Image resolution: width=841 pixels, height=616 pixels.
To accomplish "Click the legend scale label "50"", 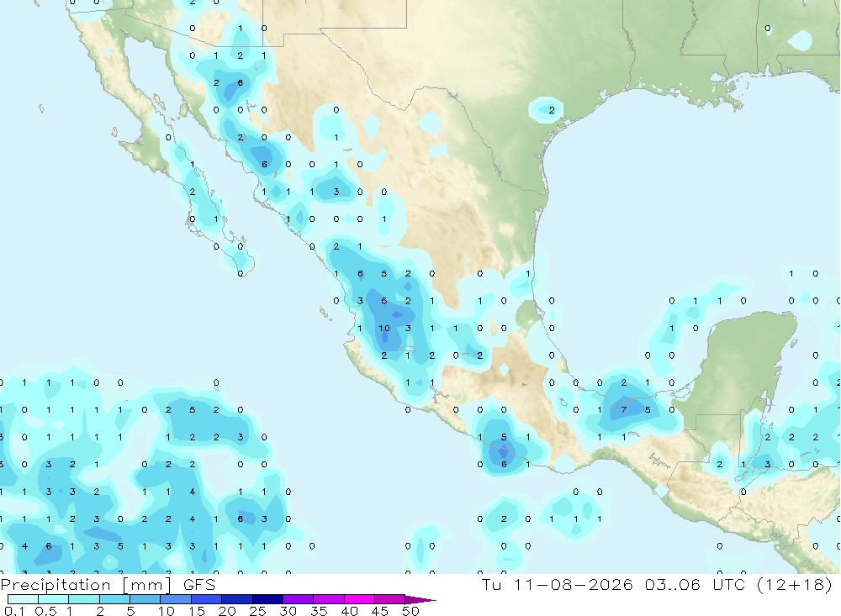I will (410, 611).
